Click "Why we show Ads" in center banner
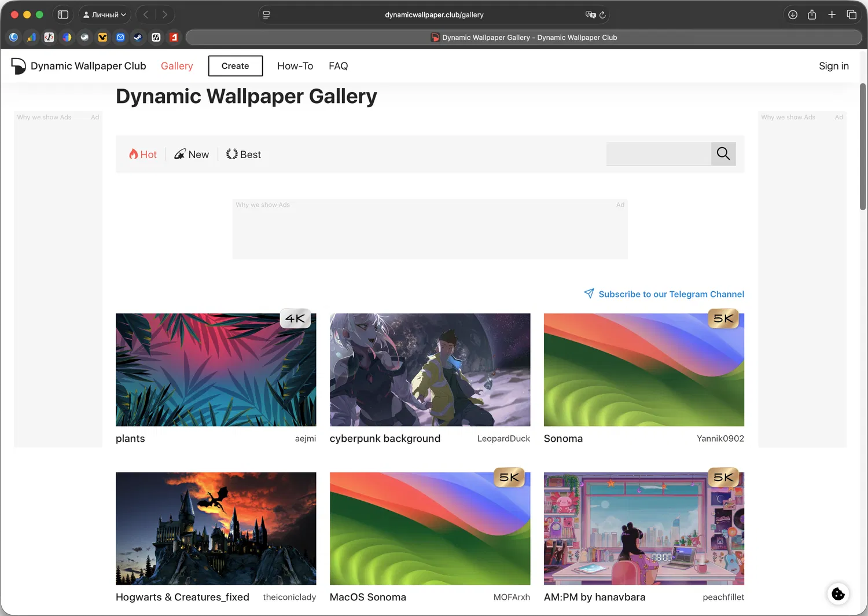The height and width of the screenshot is (616, 868). tap(263, 205)
